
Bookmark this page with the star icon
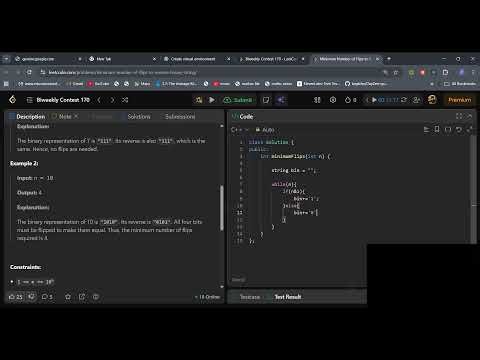point(396,72)
